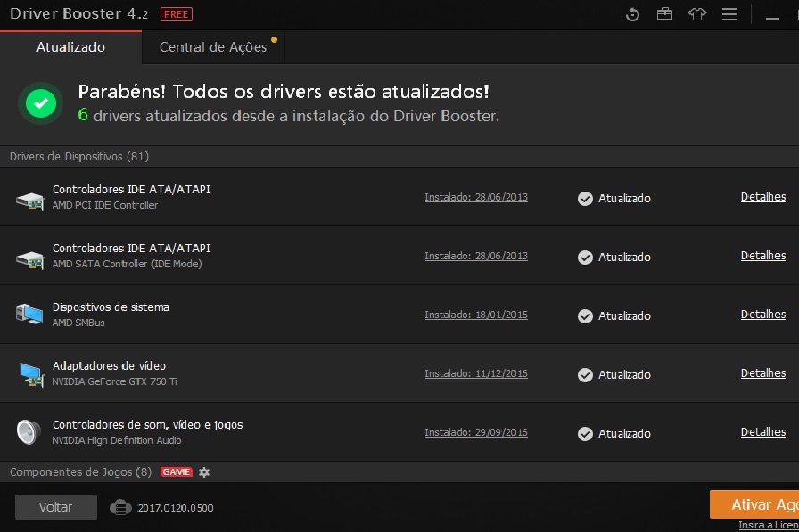Expand the Componentes de Jogos section
This screenshot has width=799, height=532.
pyautogui.click(x=80, y=471)
